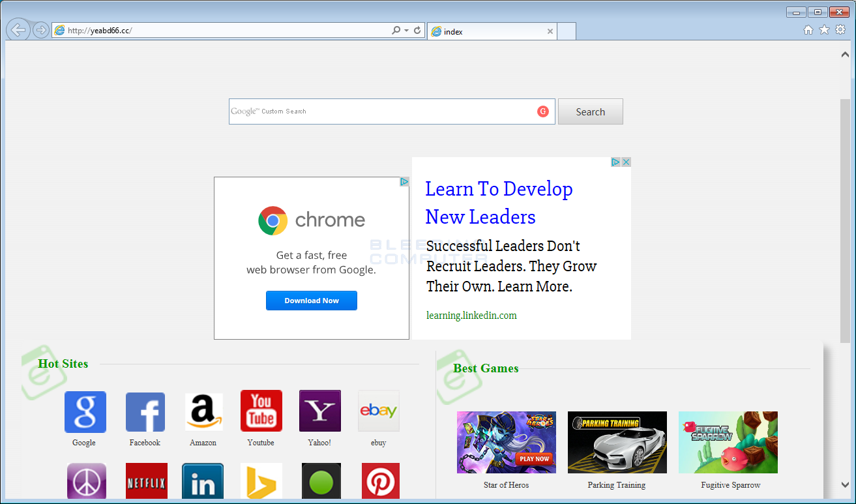Image resolution: width=856 pixels, height=504 pixels.
Task: Click the search magnifier in the address bar
Action: (396, 31)
